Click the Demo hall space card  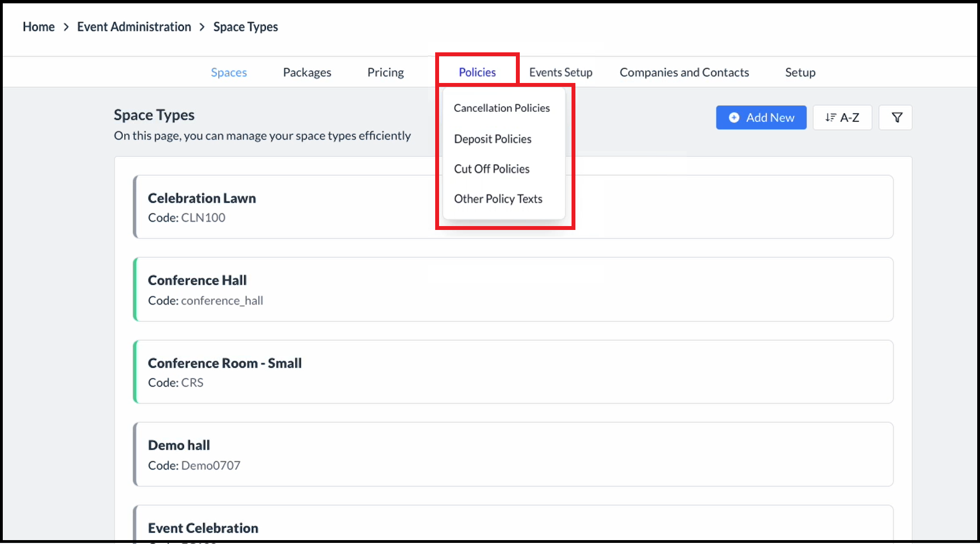pos(513,454)
